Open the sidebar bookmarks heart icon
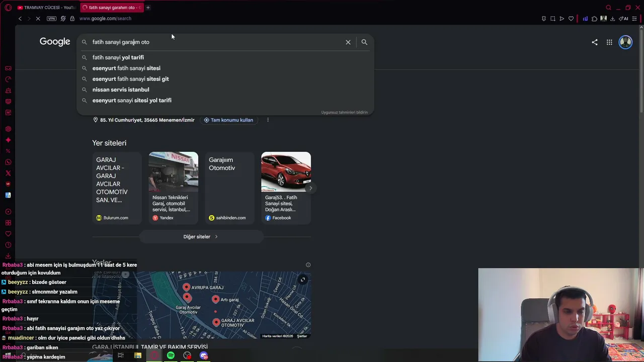Image resolution: width=644 pixels, height=362 pixels. pos(8,234)
